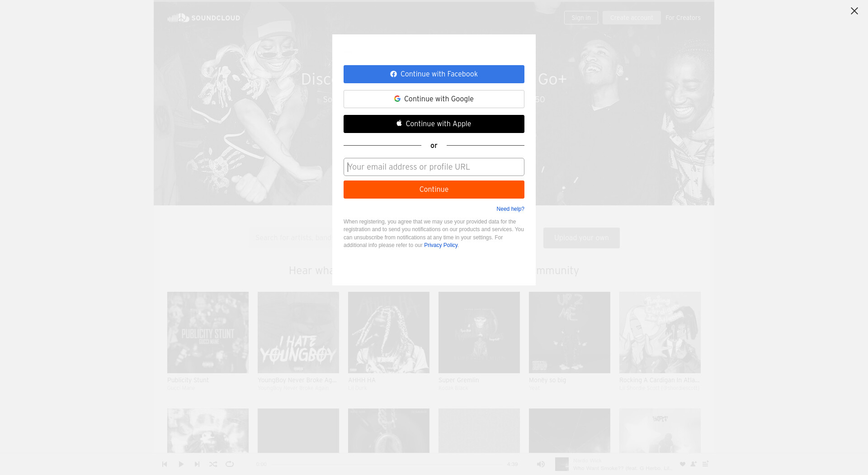Follow the artist via the player icon

(693, 464)
